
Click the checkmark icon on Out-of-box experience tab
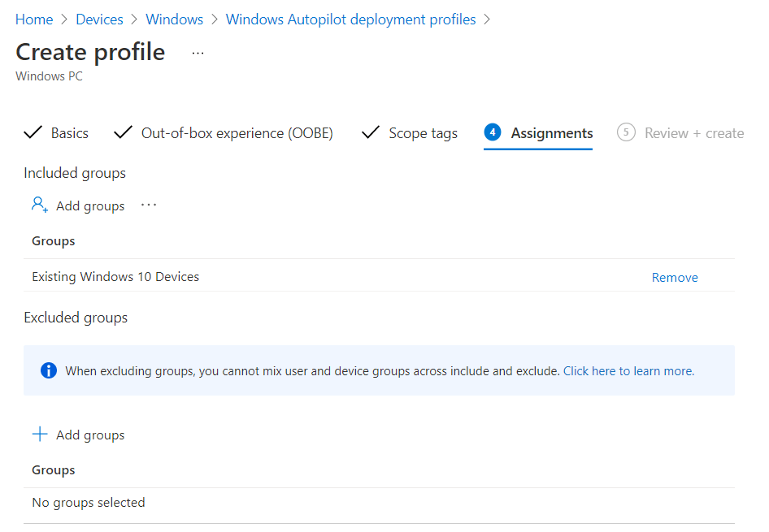122,132
